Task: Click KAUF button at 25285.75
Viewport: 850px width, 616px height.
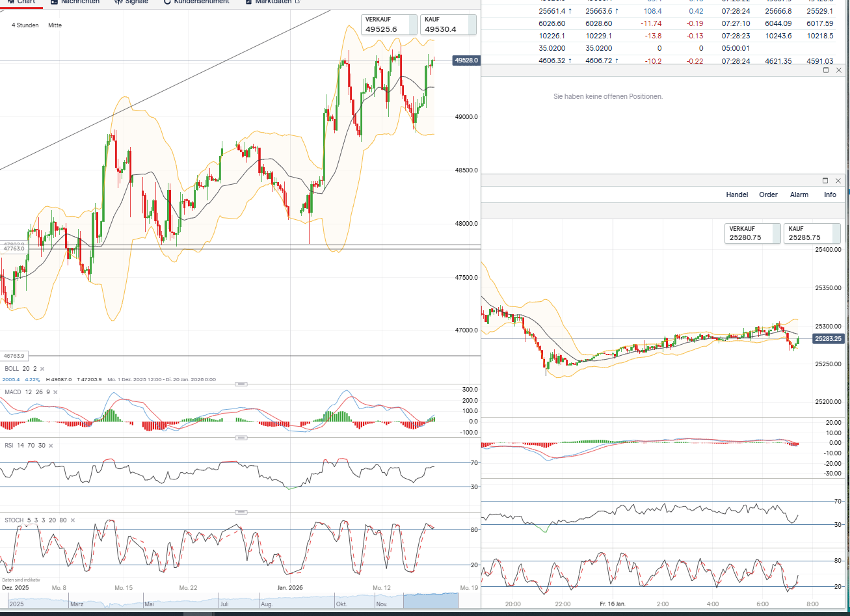Action: point(812,234)
